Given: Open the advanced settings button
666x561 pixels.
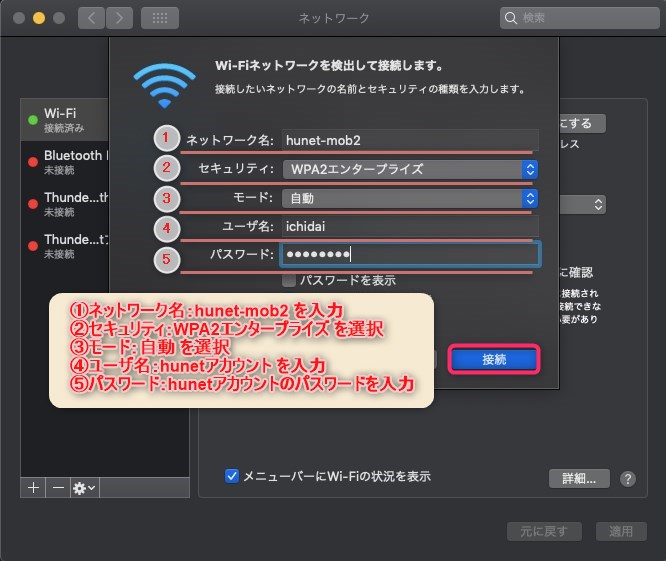Looking at the screenshot, I should [578, 478].
